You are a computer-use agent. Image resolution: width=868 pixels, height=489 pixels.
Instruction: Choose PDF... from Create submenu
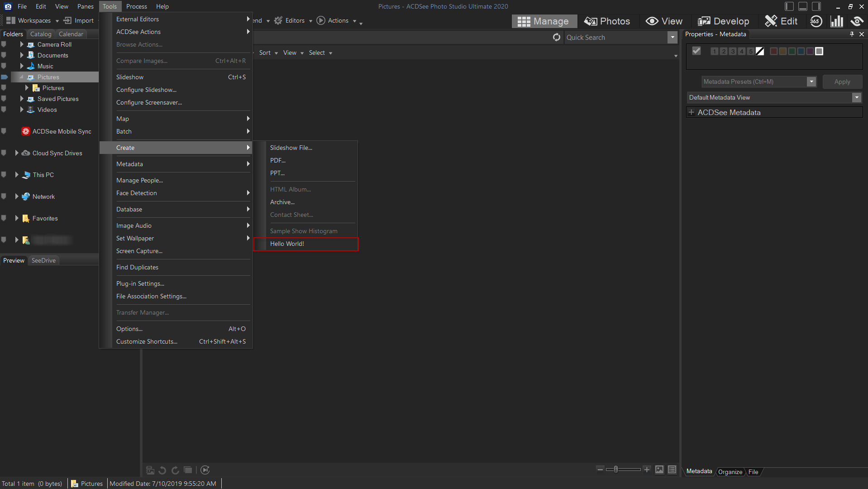[306, 161]
